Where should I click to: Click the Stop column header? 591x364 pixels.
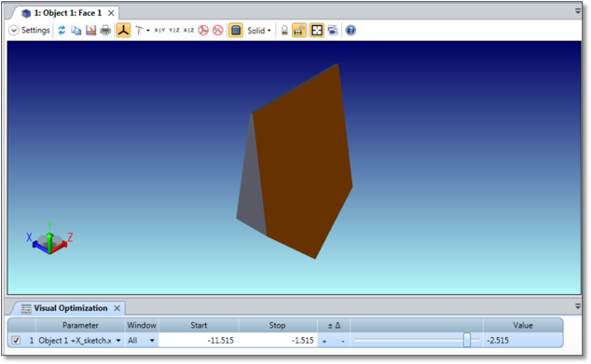tap(278, 325)
